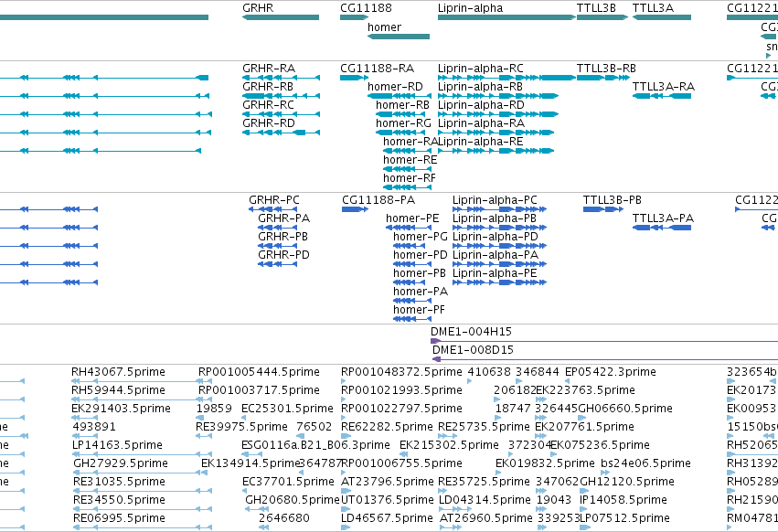
Task: Click the Liprin-alpha-PA protein
Action: click(500, 264)
